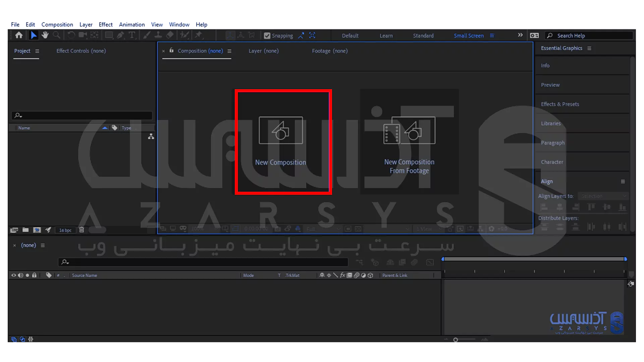Select the Rotation tool
This screenshot has height=362, width=644.
click(x=71, y=35)
